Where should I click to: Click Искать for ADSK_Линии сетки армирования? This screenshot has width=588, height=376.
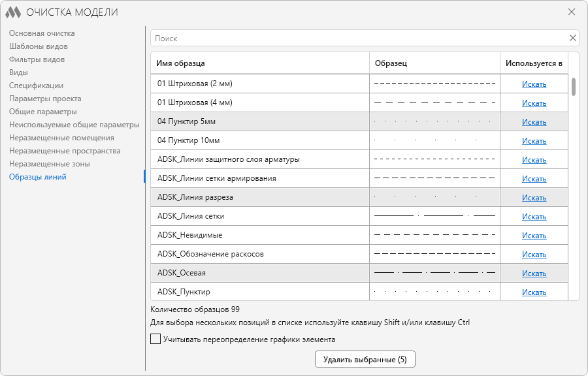(534, 179)
